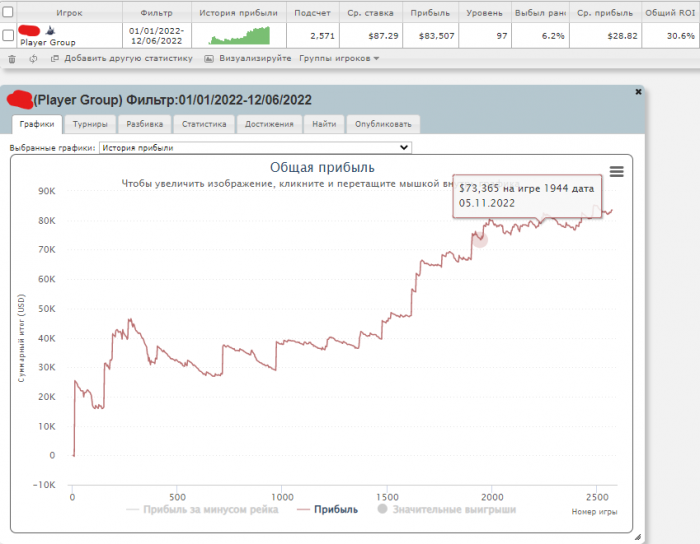
Task: Sort by the Фильтр column header
Action: [x=157, y=12]
